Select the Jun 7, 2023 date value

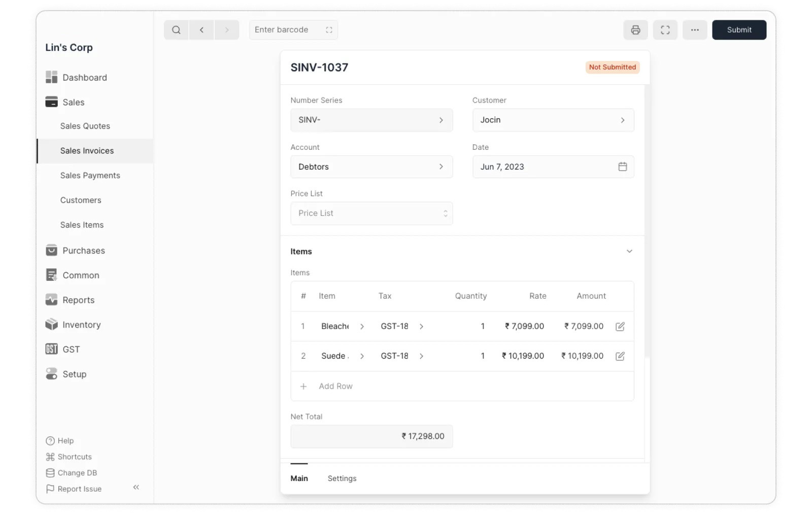point(502,167)
